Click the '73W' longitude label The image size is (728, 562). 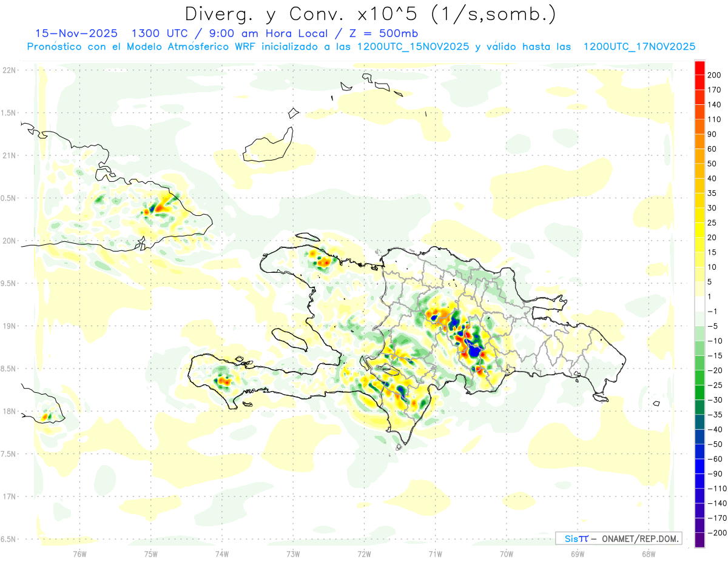[x=293, y=554]
